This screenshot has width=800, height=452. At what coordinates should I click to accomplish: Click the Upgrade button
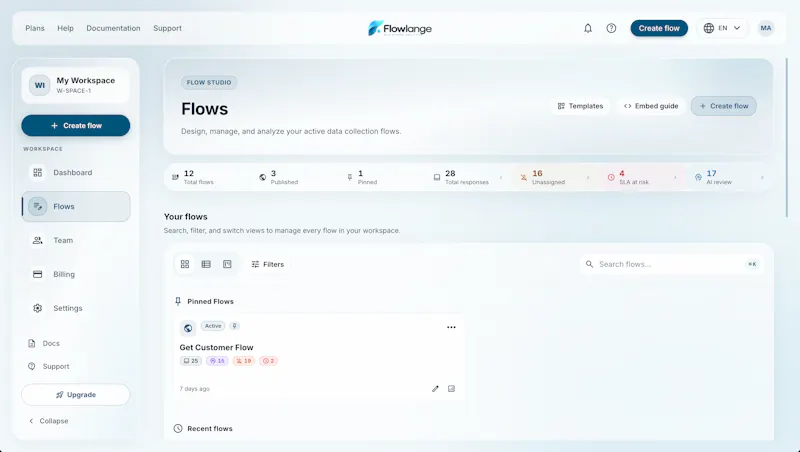click(76, 395)
